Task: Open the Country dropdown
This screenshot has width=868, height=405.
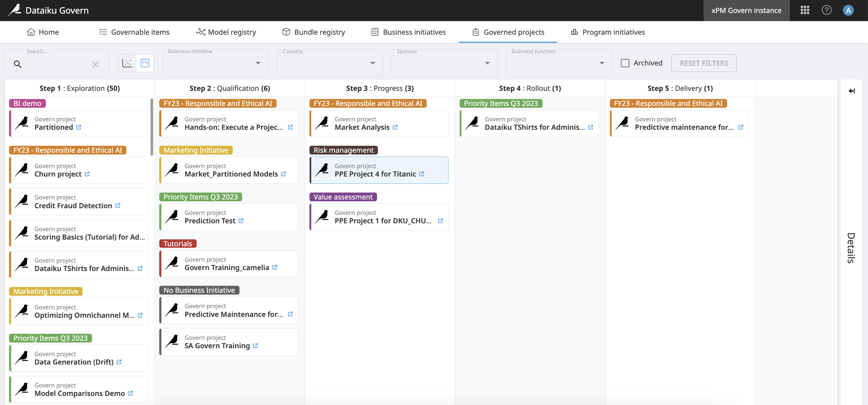Action: click(372, 63)
